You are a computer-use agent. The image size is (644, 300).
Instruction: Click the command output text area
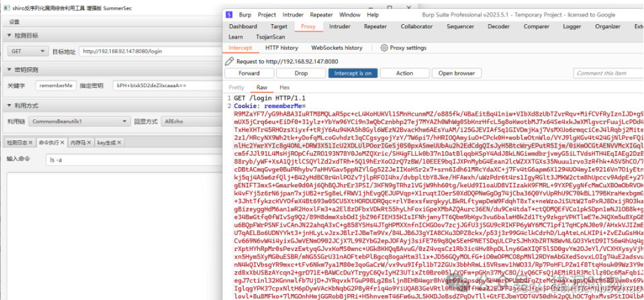tap(115, 236)
